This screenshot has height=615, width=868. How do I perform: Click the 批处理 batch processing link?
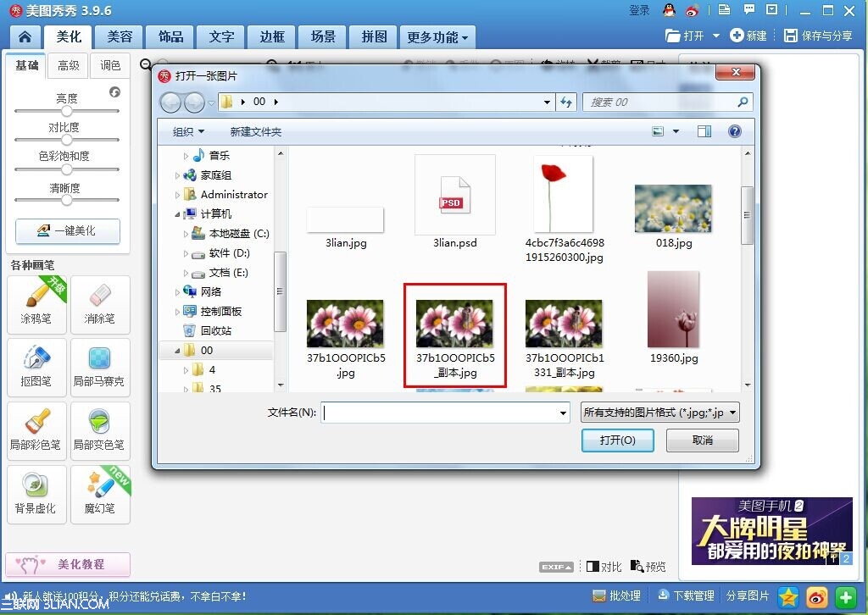click(x=617, y=596)
